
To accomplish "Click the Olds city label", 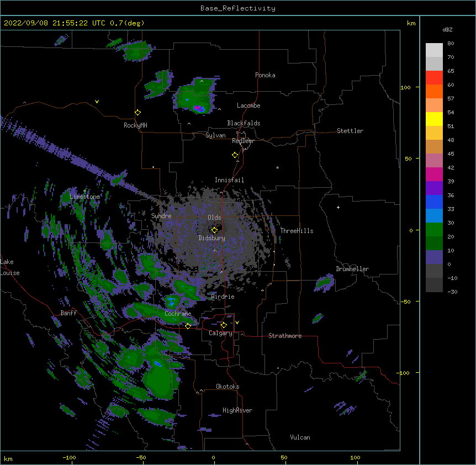I will click(214, 218).
